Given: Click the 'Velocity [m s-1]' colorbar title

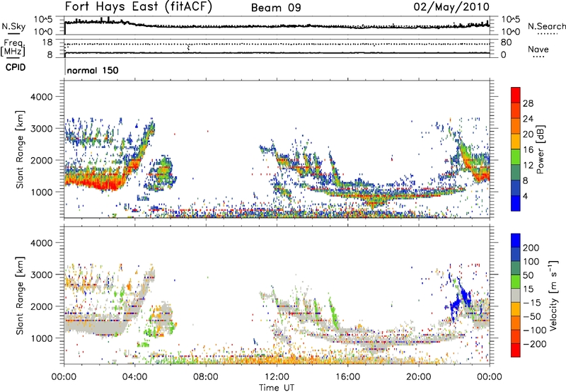Looking at the screenshot, I should [554, 295].
